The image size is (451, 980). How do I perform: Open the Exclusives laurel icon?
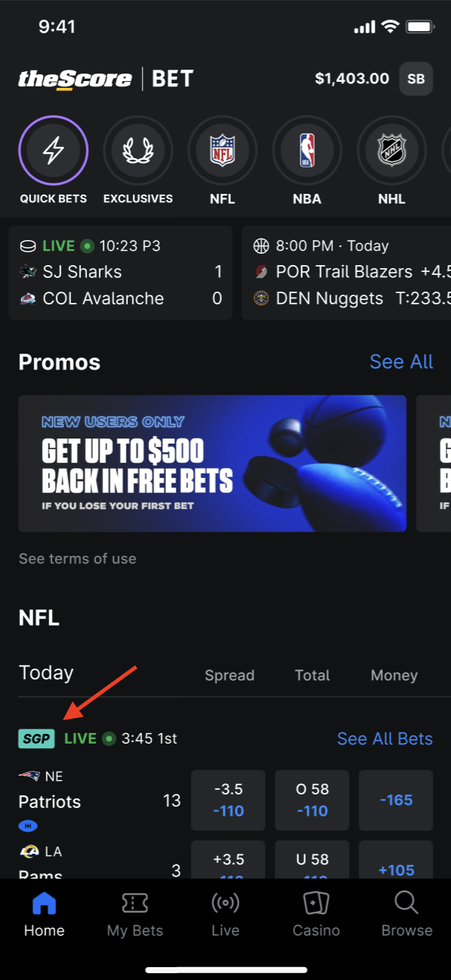(138, 151)
